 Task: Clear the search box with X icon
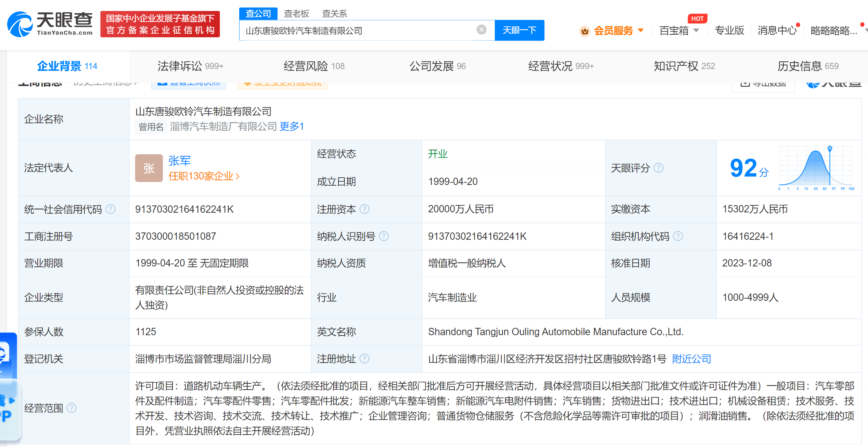(482, 30)
